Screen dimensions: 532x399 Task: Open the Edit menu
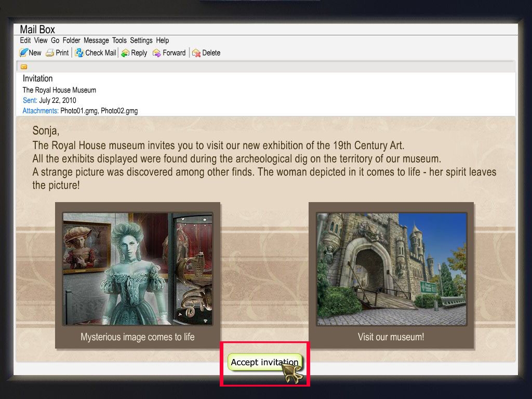point(25,41)
